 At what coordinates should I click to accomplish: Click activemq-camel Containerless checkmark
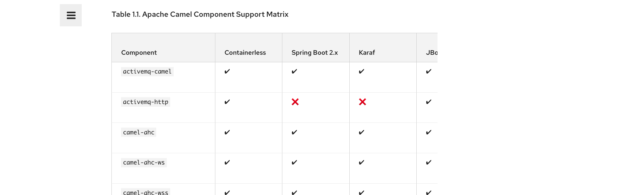227,71
